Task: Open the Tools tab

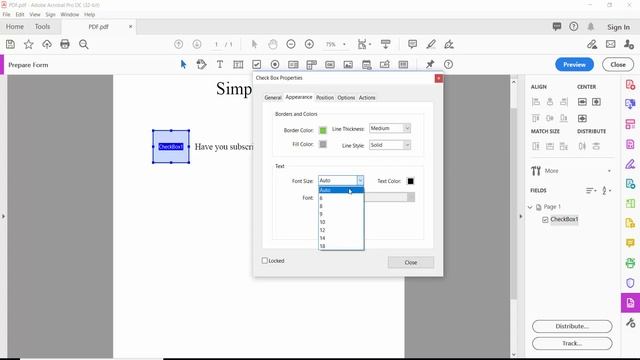Action: [x=42, y=27]
